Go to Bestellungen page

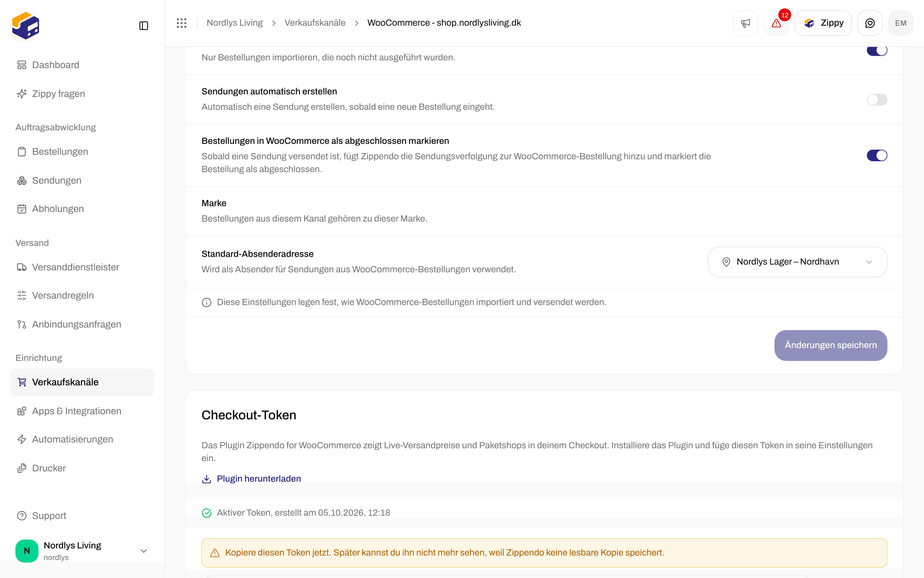82,152
